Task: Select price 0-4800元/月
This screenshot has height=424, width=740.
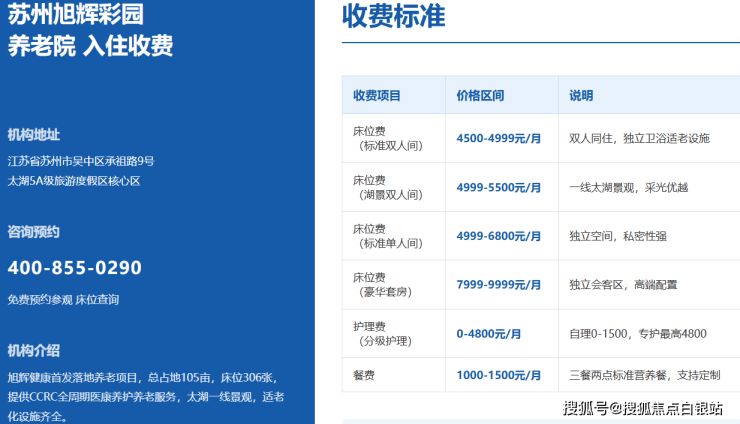Action: click(488, 334)
